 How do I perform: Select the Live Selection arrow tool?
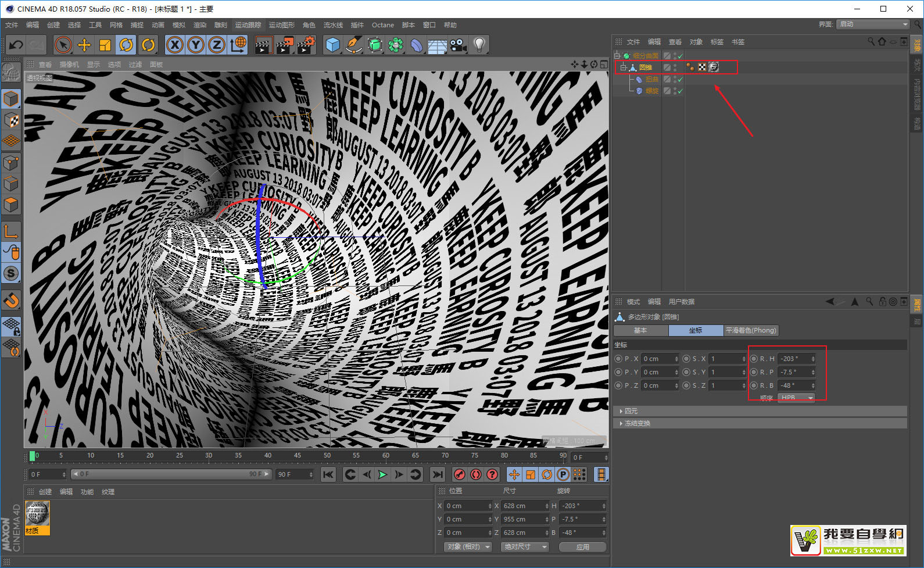pos(63,45)
